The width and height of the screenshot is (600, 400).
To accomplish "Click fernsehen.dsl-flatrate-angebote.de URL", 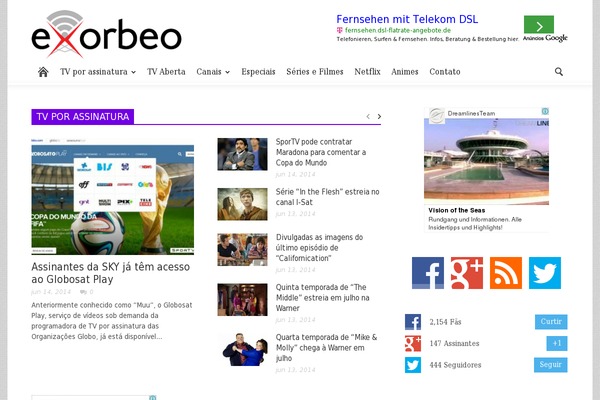I will click(x=398, y=30).
